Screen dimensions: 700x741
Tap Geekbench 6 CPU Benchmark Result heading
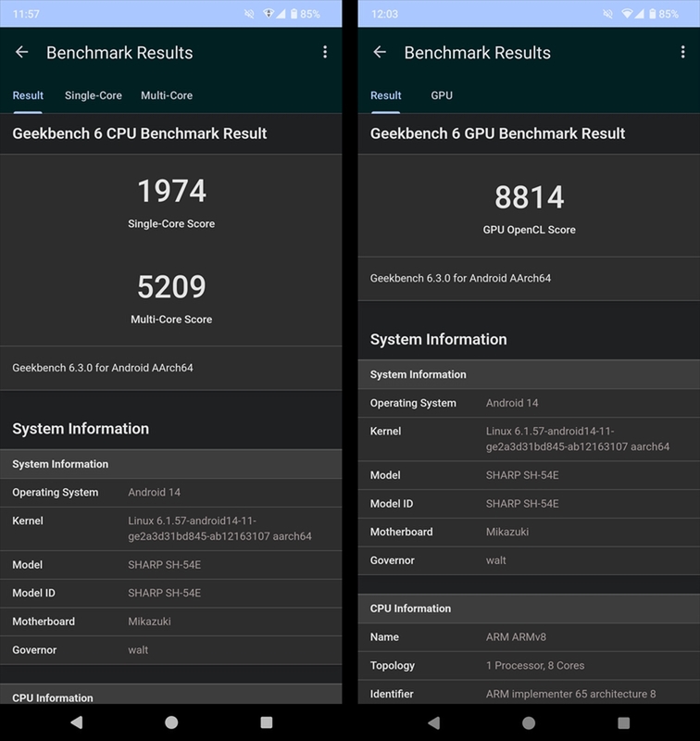(139, 133)
